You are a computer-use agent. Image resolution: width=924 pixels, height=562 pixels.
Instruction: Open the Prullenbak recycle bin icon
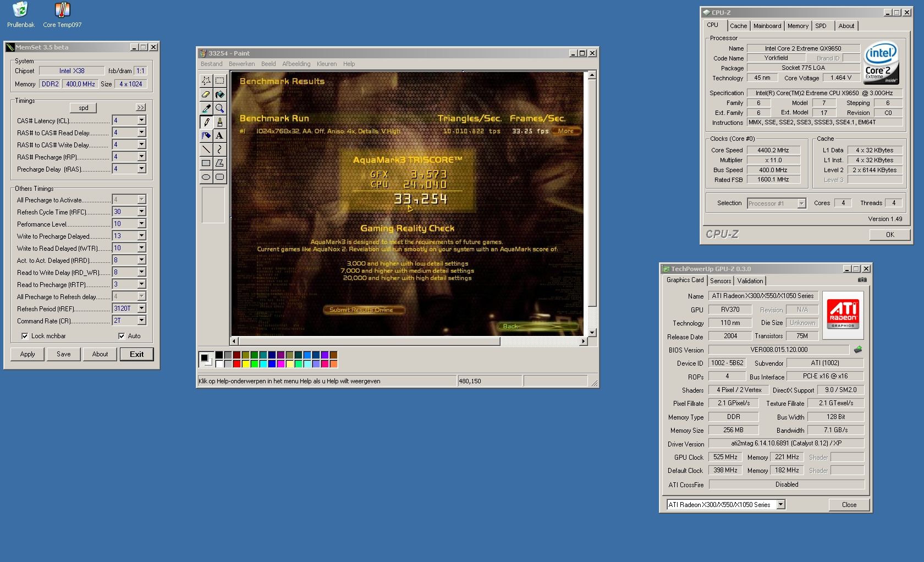point(20,14)
